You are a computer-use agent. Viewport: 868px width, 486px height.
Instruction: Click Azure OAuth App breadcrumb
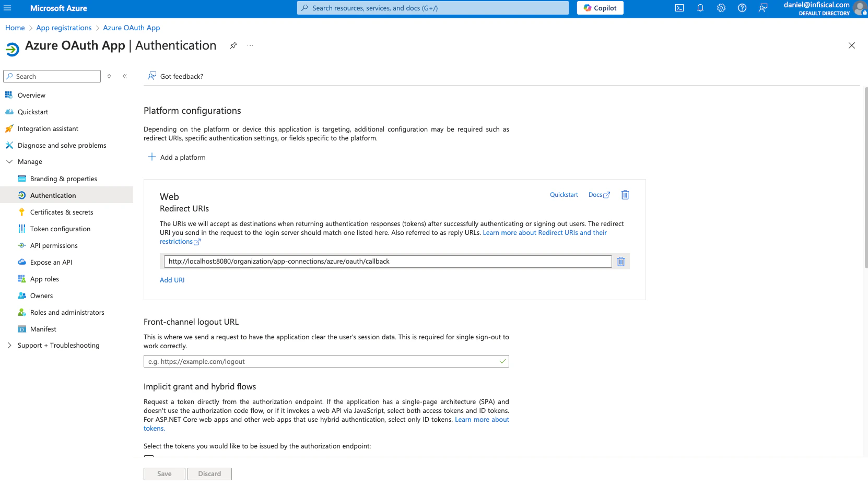point(132,28)
